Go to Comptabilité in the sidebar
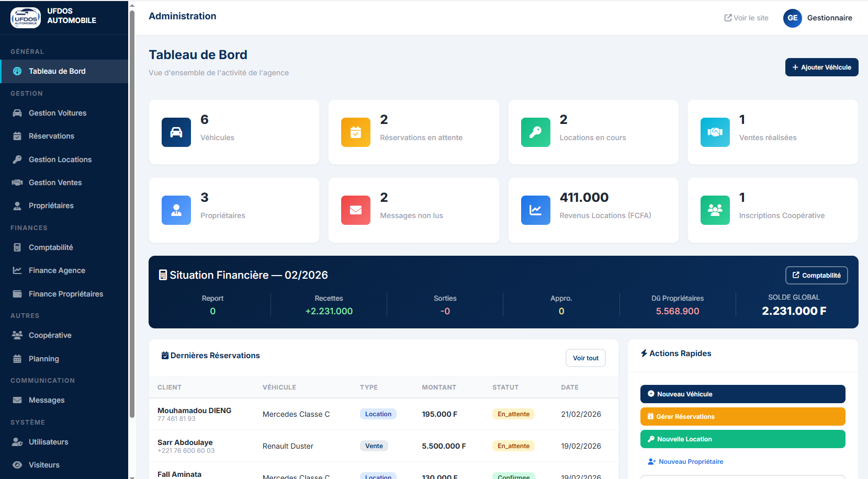The height and width of the screenshot is (479, 868). click(51, 247)
